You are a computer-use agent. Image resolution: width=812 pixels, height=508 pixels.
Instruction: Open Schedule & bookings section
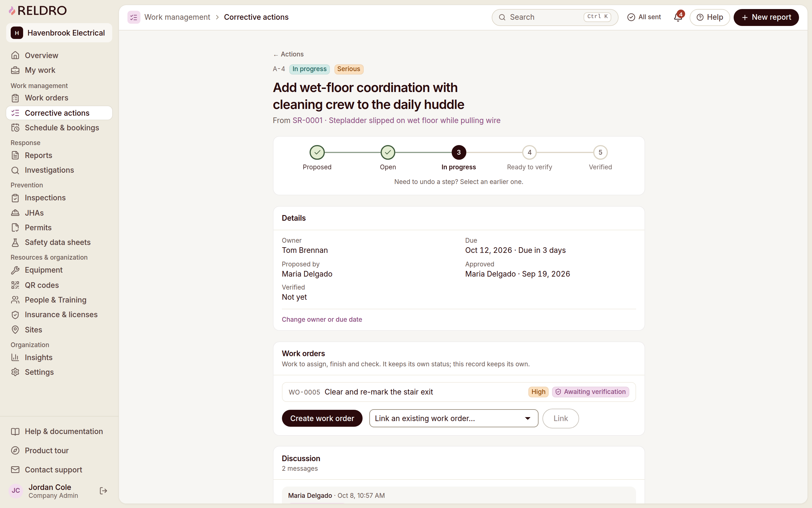point(59,128)
